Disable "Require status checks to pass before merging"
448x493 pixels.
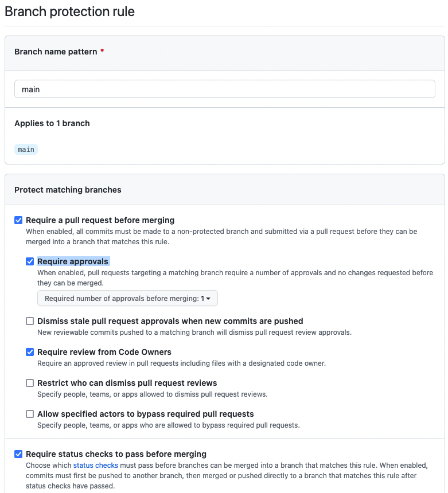(x=18, y=454)
